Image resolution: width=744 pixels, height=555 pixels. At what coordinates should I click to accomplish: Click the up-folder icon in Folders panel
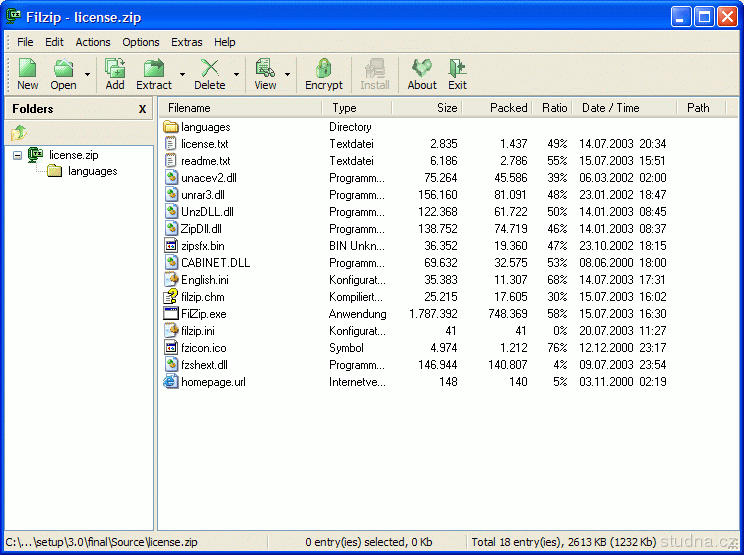click(x=19, y=132)
